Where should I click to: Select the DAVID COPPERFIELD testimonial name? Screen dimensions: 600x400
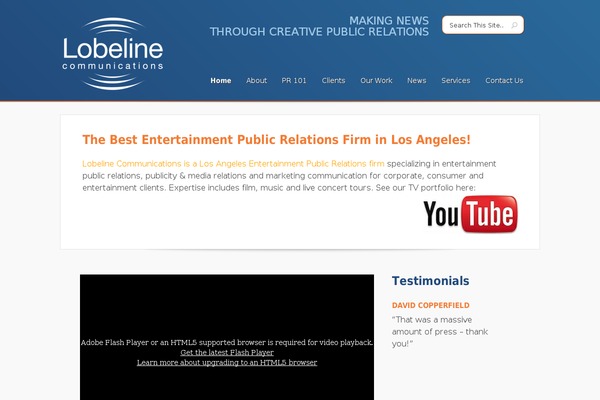pos(430,305)
